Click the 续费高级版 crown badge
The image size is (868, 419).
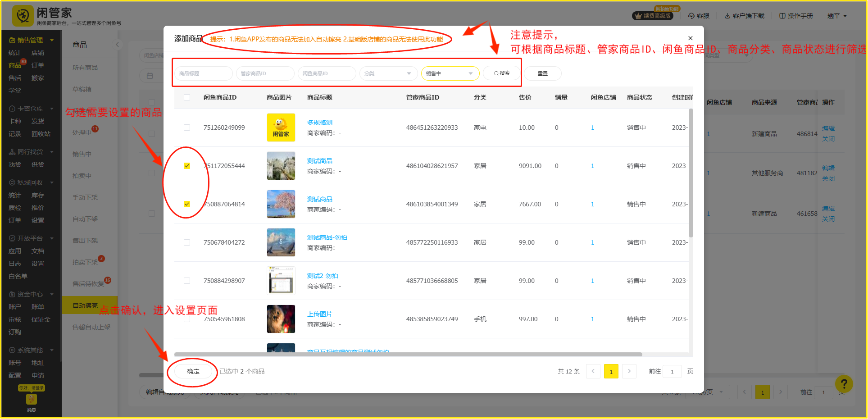(653, 16)
